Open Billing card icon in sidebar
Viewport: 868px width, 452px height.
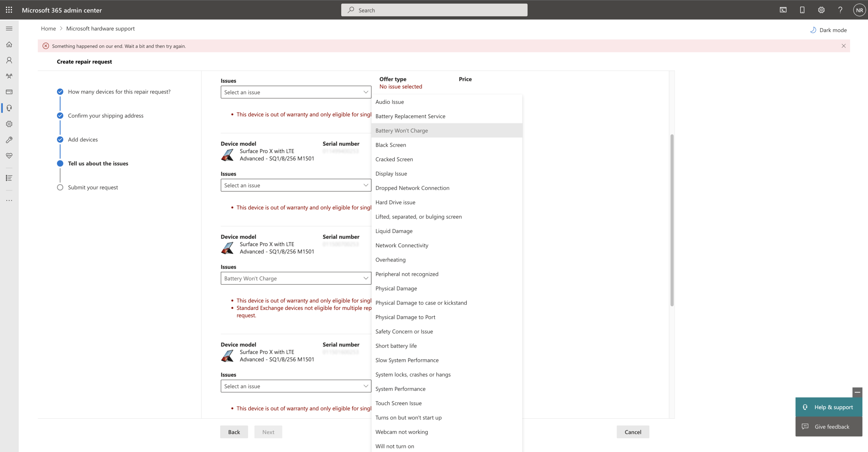tap(9, 92)
